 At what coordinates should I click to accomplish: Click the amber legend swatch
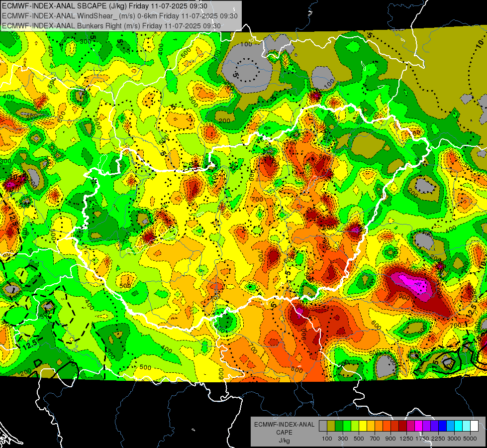371,426
